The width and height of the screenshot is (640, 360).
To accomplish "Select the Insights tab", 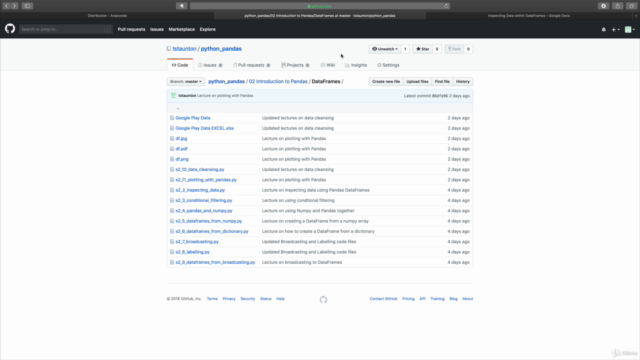I will [x=356, y=65].
